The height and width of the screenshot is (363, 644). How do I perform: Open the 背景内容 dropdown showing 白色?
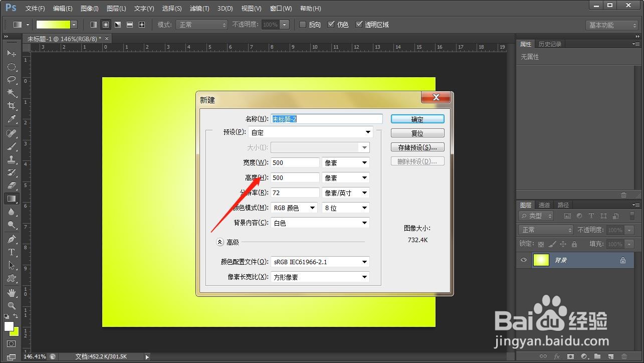[320, 223]
